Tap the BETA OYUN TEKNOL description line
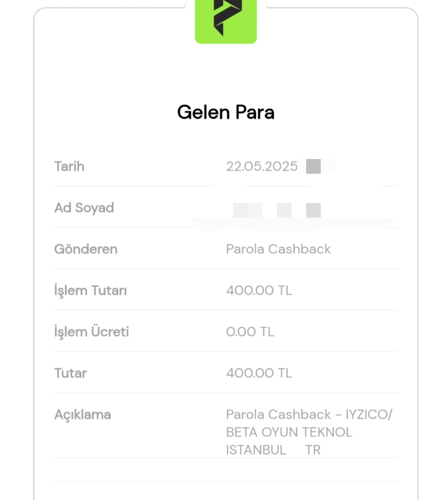Screen dimensions: 448x500 click(289, 432)
